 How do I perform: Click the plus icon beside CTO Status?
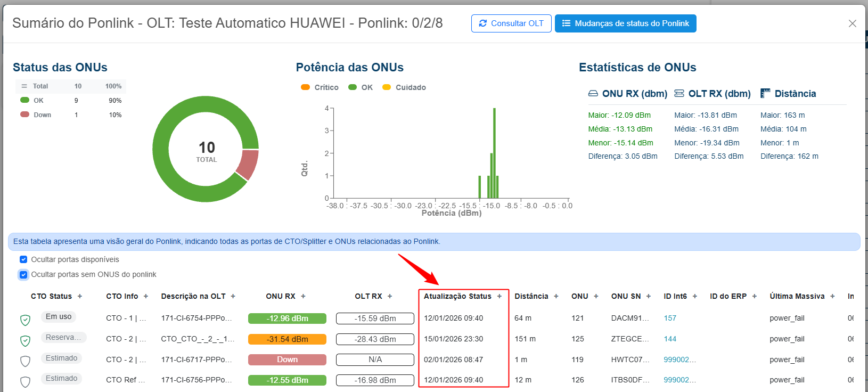click(80, 297)
